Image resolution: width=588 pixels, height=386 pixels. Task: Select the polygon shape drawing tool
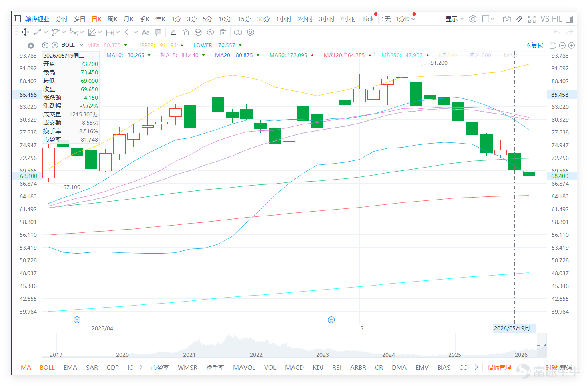pyautogui.click(x=56, y=32)
